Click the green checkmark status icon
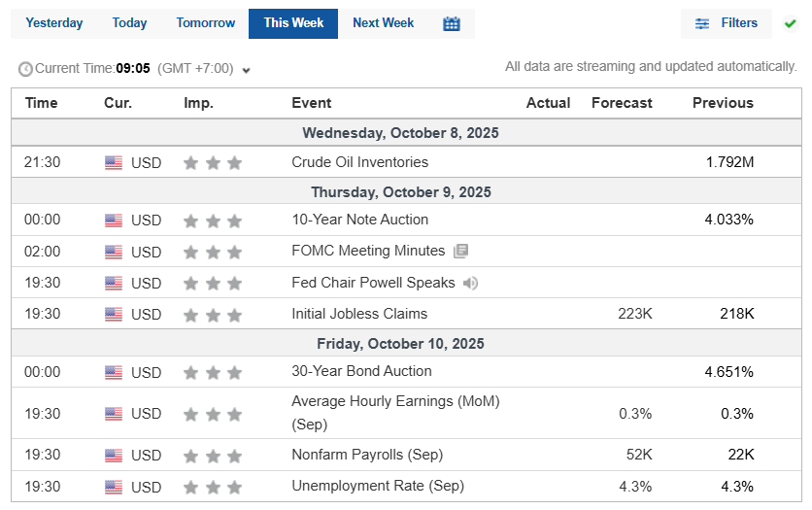Image resolution: width=812 pixels, height=510 pixels. pyautogui.click(x=791, y=23)
